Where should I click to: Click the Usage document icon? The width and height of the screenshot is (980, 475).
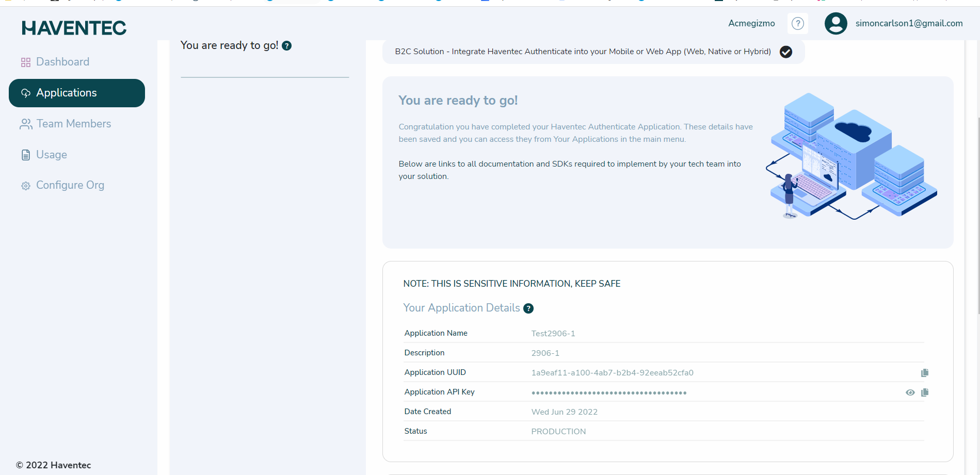[x=26, y=155]
